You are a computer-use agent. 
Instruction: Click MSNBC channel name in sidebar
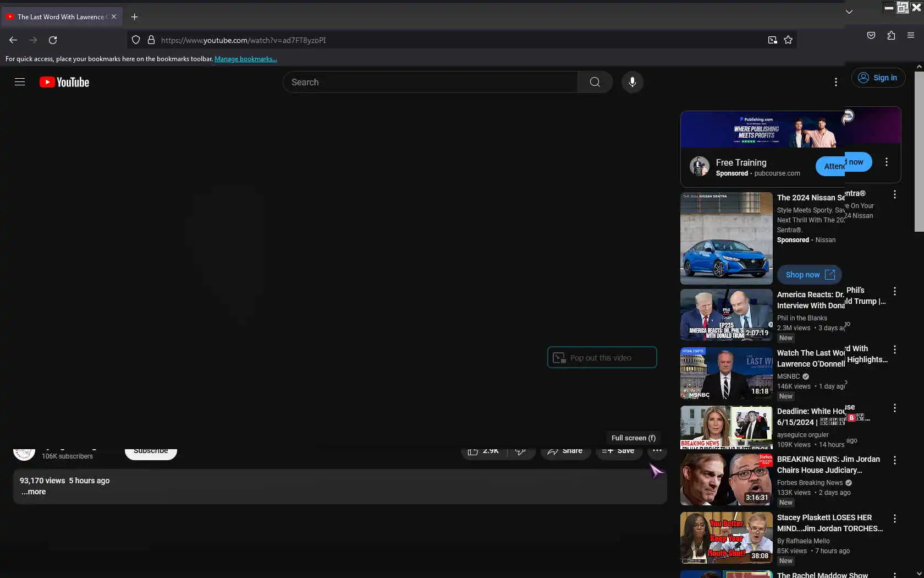pos(788,377)
